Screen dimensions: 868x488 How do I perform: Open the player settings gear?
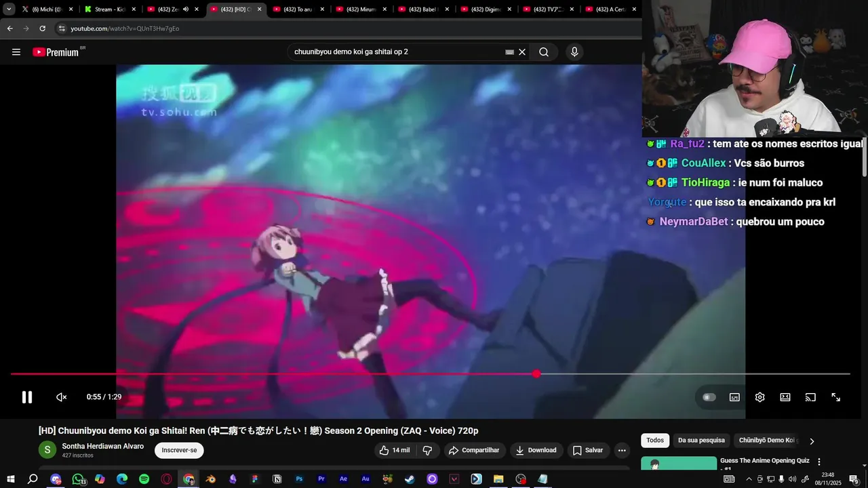tap(760, 397)
